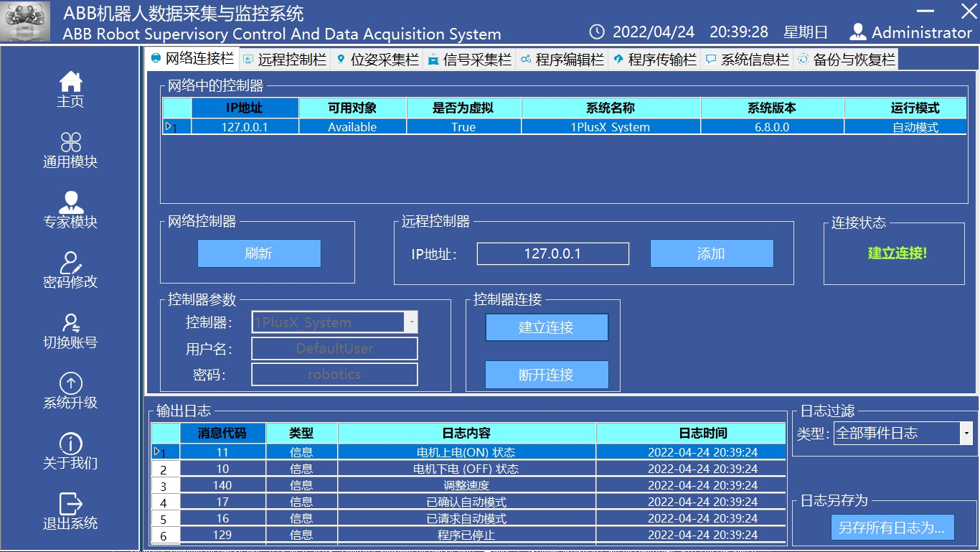Select the 电机下电 (OFF) 状态 log row
The image size is (980, 552).
pyautogui.click(x=468, y=469)
